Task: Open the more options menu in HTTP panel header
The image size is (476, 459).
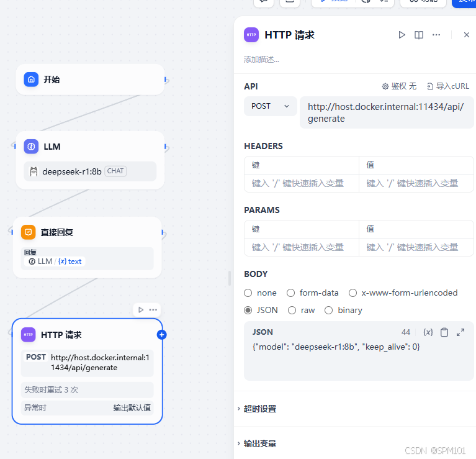Action: 436,35
